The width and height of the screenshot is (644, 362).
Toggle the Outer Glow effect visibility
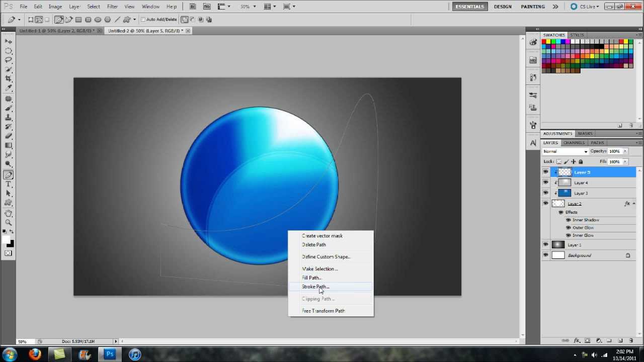[x=569, y=228]
